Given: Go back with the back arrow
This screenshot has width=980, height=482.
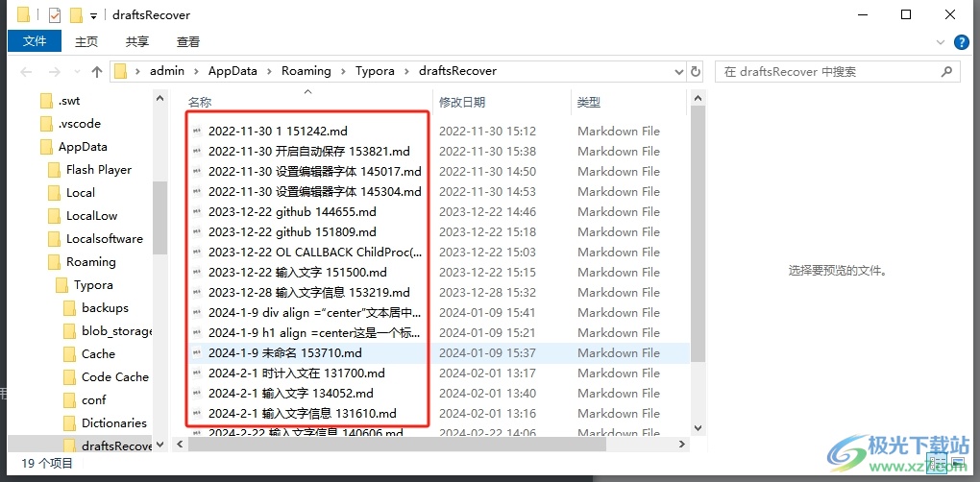Looking at the screenshot, I should point(26,72).
